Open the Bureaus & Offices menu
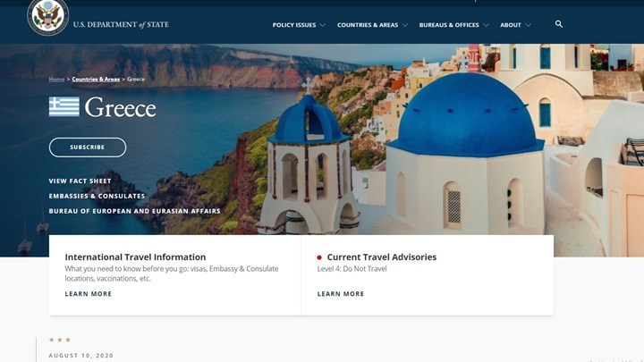The width and height of the screenshot is (644, 362). [x=449, y=25]
